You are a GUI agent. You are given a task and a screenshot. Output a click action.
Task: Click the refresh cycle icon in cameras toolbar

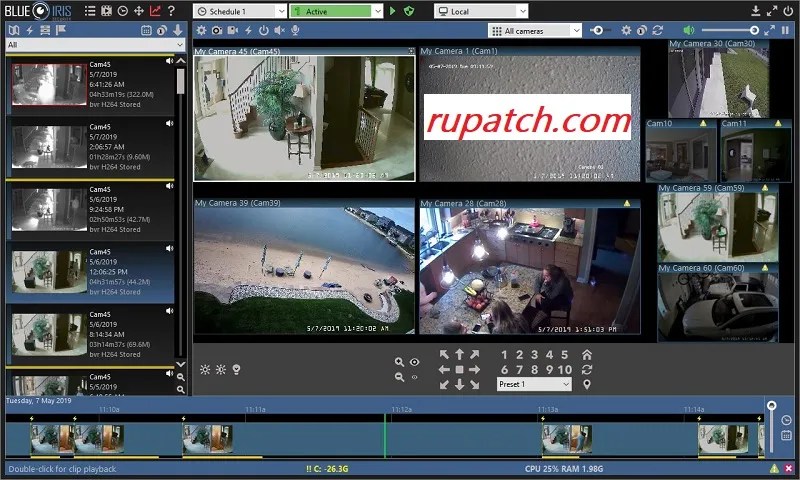point(658,31)
